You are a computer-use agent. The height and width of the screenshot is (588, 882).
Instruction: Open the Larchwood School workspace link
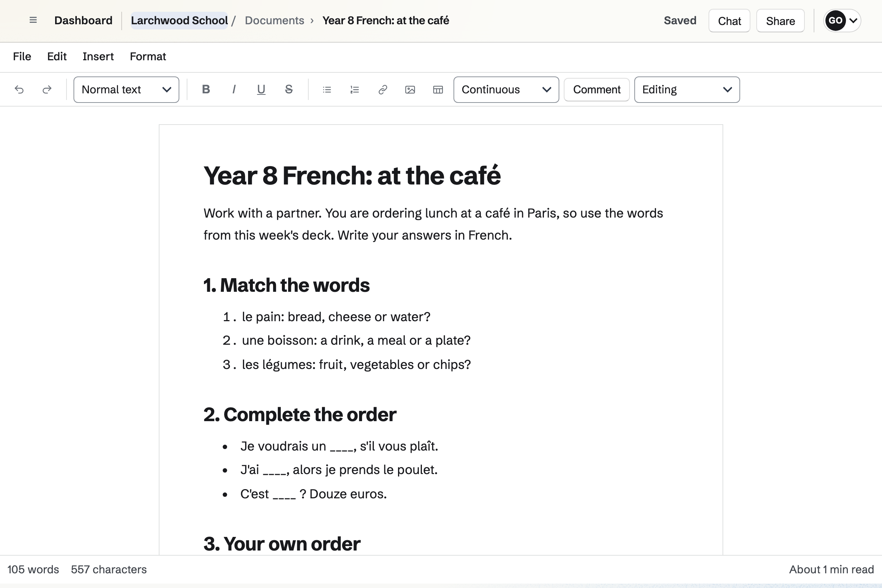179,20
